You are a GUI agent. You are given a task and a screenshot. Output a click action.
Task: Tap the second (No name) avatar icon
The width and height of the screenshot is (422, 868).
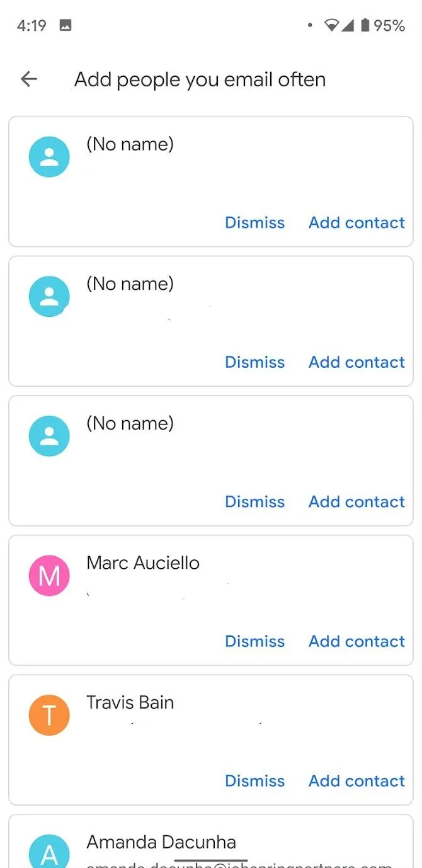pyautogui.click(x=49, y=296)
